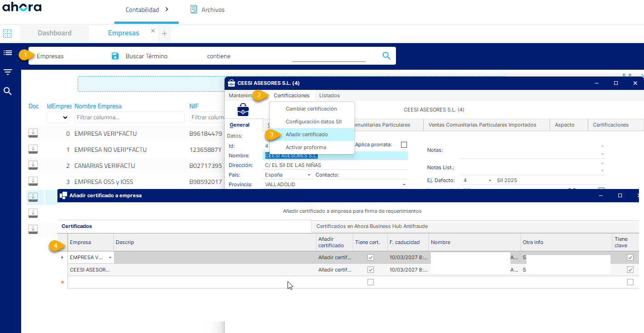Image resolution: width=644 pixels, height=333 pixels.
Task: Click Añadir certif... button for CEESI ASESOR... row
Action: 335,270
